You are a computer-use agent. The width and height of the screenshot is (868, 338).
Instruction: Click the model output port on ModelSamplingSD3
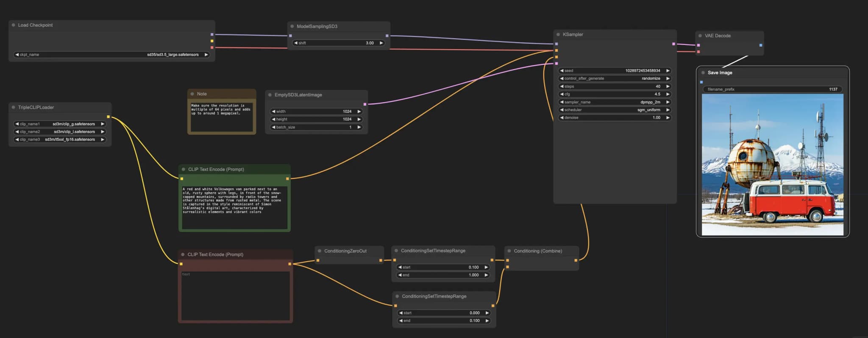pyautogui.click(x=387, y=36)
